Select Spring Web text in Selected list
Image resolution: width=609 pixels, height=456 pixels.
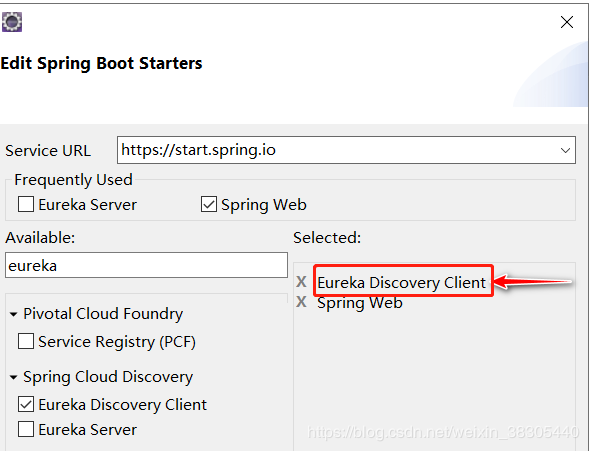360,303
